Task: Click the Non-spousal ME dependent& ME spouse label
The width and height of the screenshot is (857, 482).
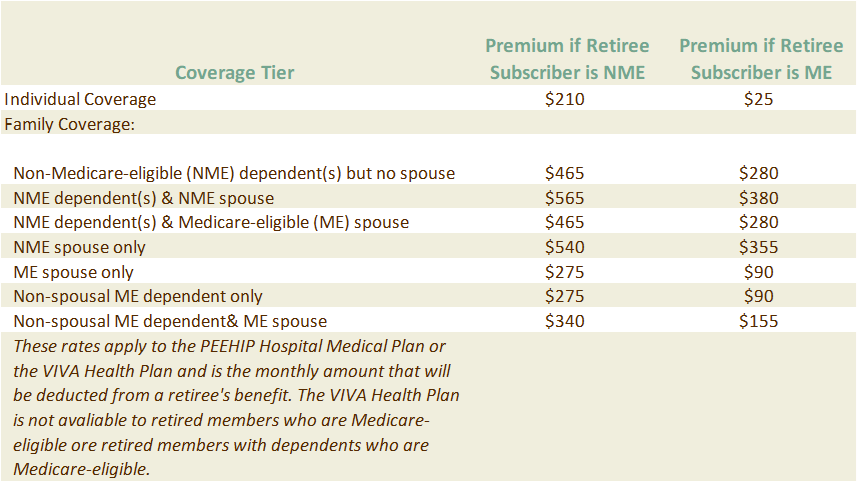Action: coord(170,321)
